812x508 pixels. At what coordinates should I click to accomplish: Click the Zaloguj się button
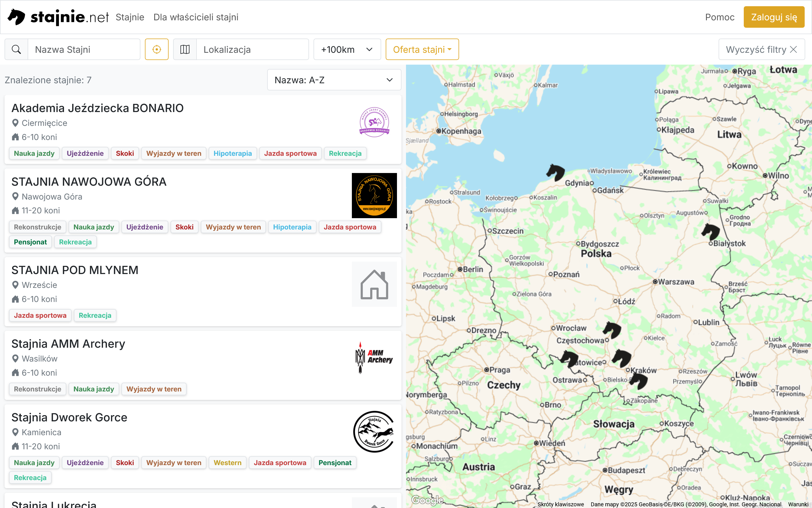click(774, 17)
